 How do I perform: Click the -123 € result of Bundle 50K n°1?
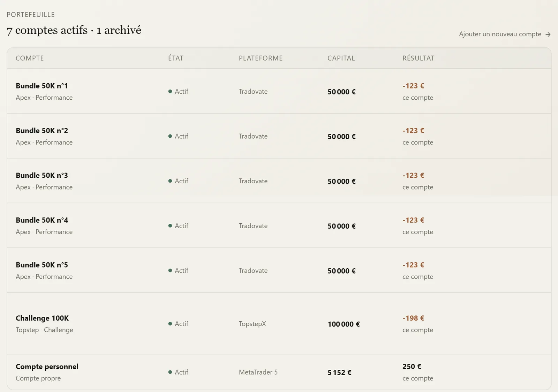(413, 86)
